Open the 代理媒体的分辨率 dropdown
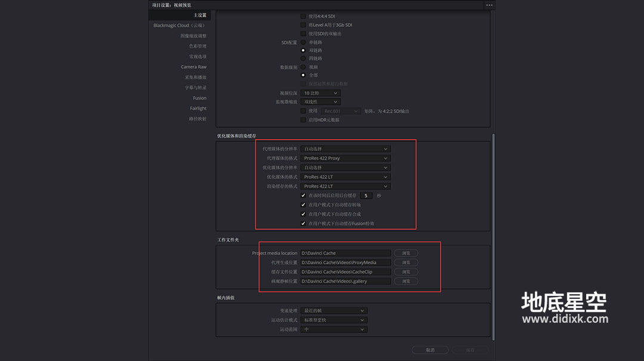Viewport: 644px width, 361px height. [345, 149]
